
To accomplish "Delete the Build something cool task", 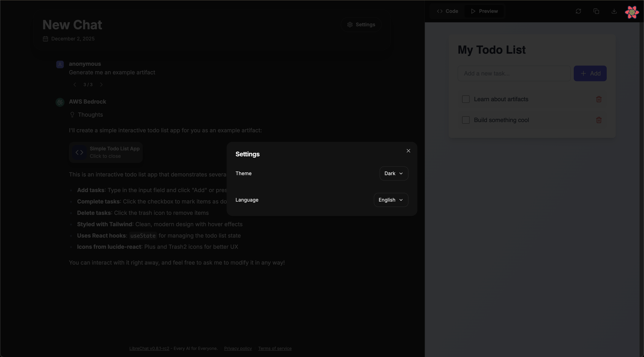I will pyautogui.click(x=599, y=120).
